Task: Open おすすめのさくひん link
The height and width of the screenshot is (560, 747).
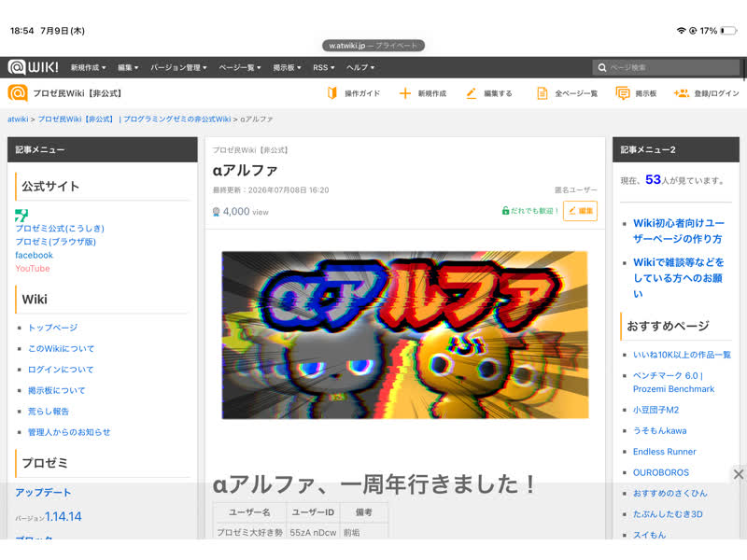Action: tap(670, 494)
